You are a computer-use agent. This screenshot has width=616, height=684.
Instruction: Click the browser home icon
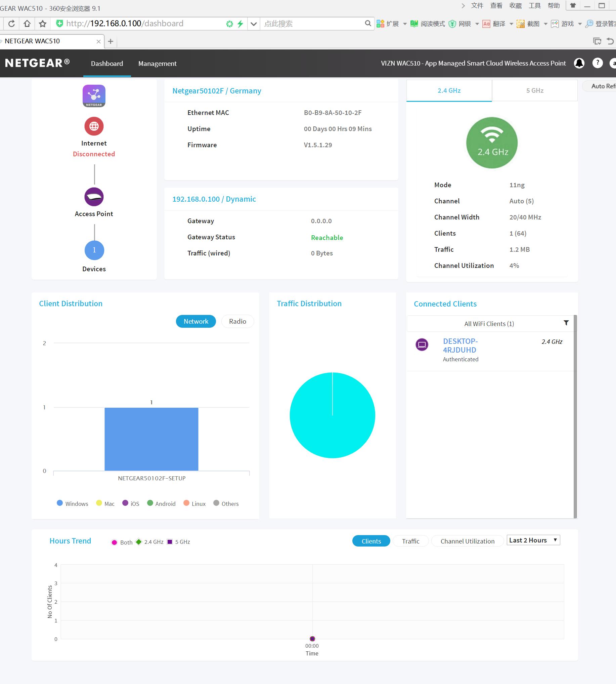tap(27, 24)
